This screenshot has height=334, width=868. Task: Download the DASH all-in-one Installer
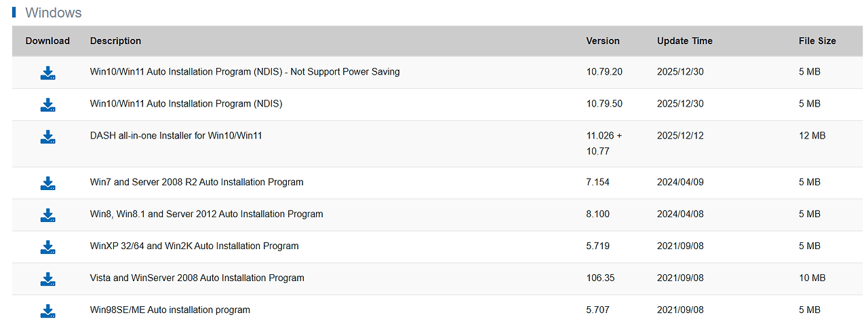(x=47, y=136)
